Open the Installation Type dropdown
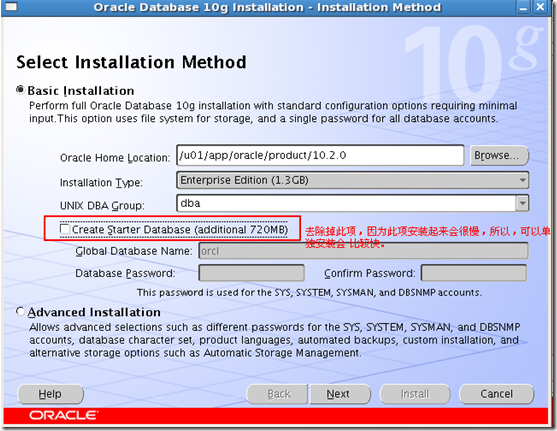The width and height of the screenshot is (557, 431). (x=352, y=180)
